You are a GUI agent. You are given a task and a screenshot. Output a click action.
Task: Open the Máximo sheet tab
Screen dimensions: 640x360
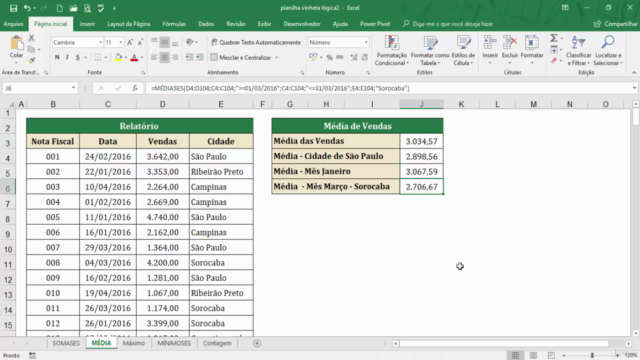pyautogui.click(x=134, y=343)
